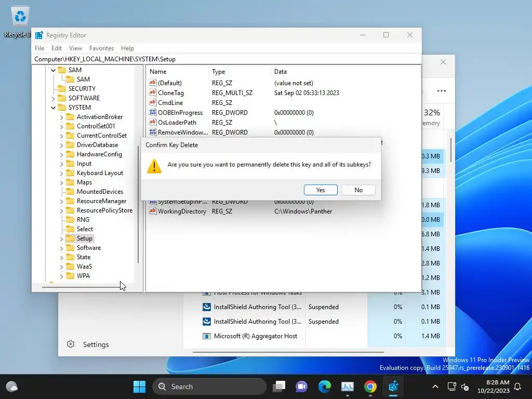Collapse the SYSTEM hive
The image size is (532, 399).
tap(54, 108)
